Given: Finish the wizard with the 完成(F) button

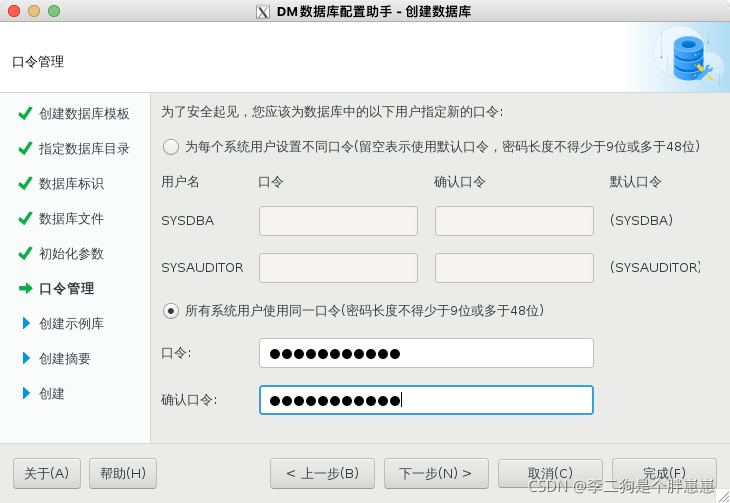Looking at the screenshot, I should 664,474.
